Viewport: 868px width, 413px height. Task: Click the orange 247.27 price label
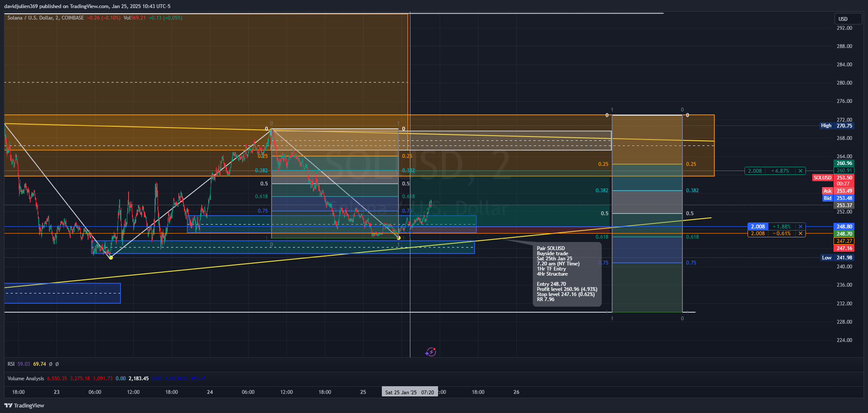click(844, 241)
